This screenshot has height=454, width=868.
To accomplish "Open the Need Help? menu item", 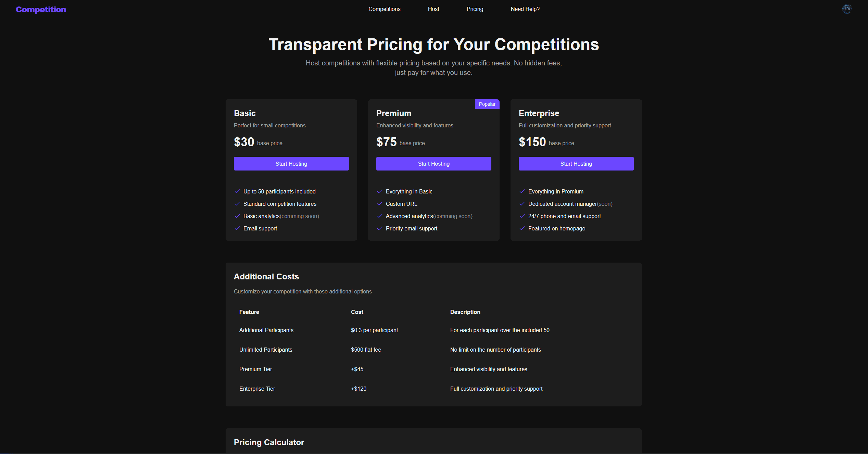I will coord(525,9).
